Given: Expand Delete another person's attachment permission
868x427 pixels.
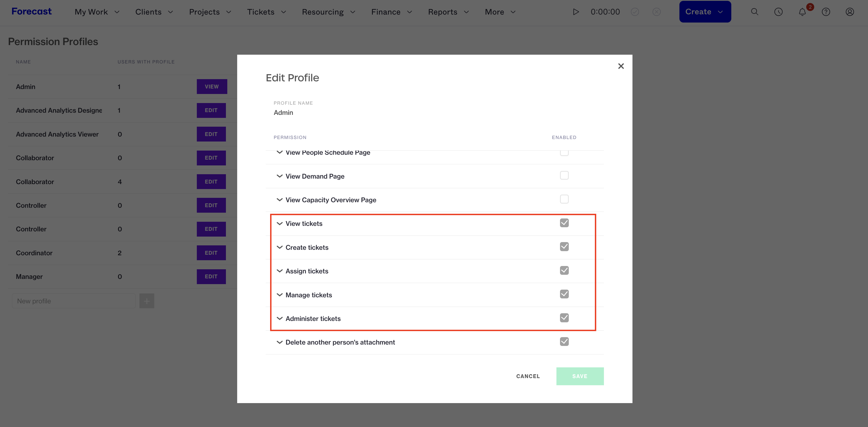Looking at the screenshot, I should coord(280,342).
